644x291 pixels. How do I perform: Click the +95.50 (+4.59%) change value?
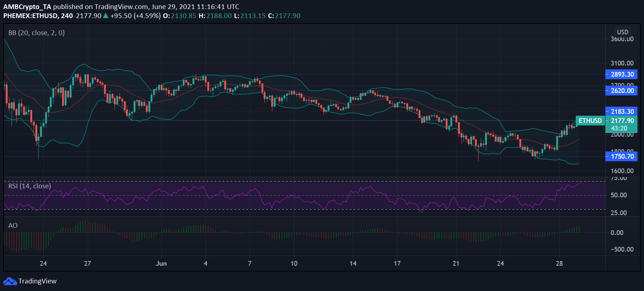point(135,16)
